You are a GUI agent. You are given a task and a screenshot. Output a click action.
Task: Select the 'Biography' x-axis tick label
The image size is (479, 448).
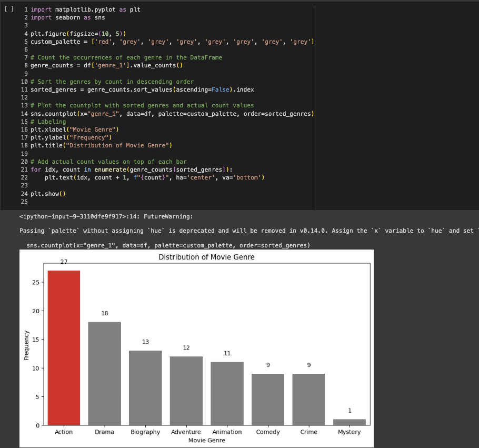pyautogui.click(x=145, y=432)
